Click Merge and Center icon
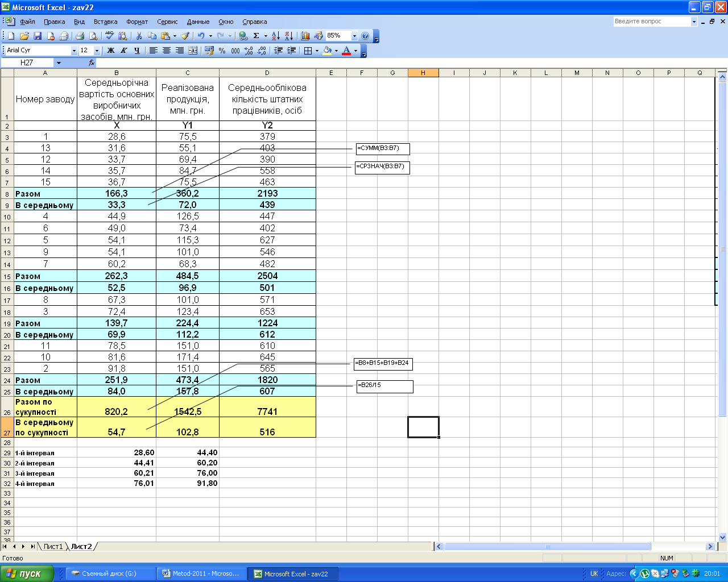728x582 pixels. coord(193,51)
